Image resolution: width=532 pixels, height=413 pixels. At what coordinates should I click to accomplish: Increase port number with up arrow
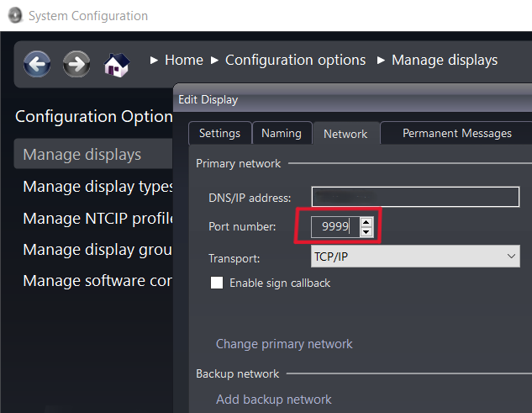click(x=366, y=221)
